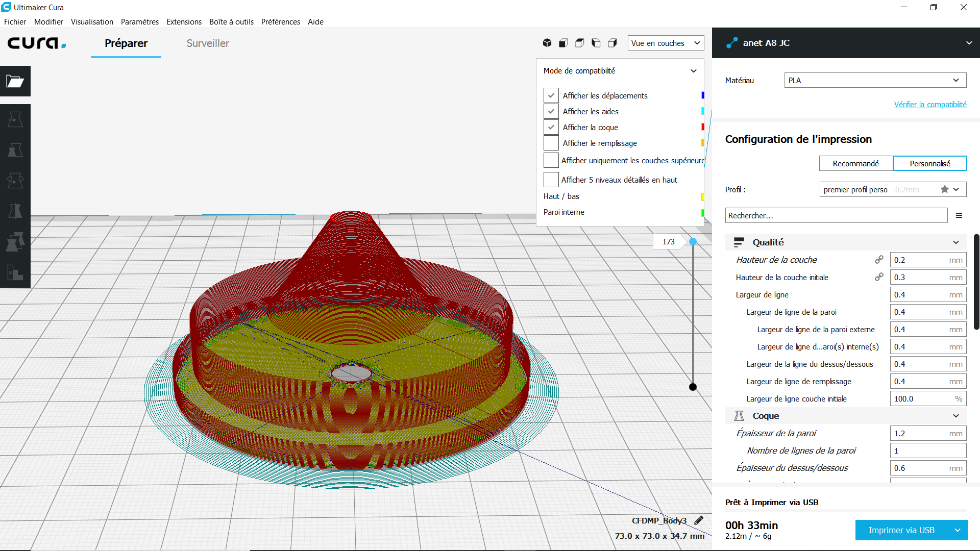Open the Vue en couches dropdown

coord(666,43)
